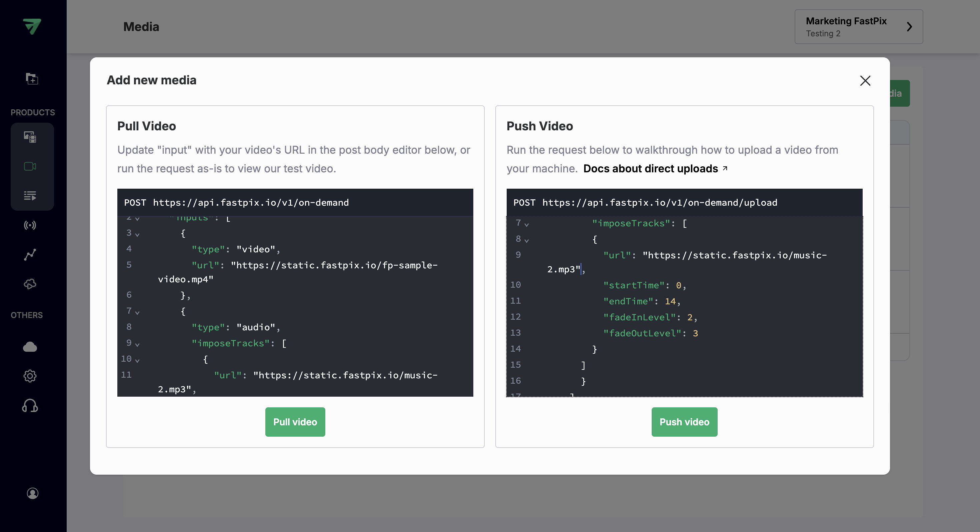Select the video camera sidebar icon
Image resolution: width=980 pixels, height=532 pixels.
30,166
